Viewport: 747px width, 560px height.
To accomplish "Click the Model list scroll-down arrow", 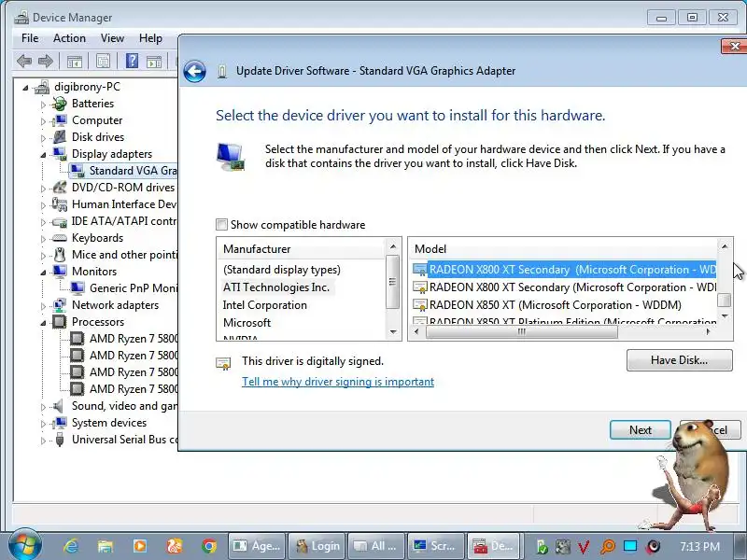I will click(x=725, y=315).
